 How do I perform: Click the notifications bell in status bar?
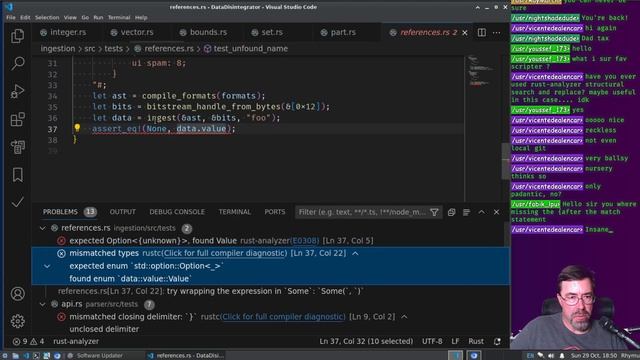497,341
